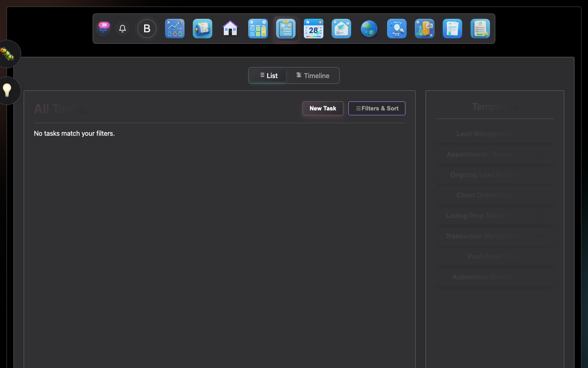Click the notifications bell icon

tap(122, 29)
